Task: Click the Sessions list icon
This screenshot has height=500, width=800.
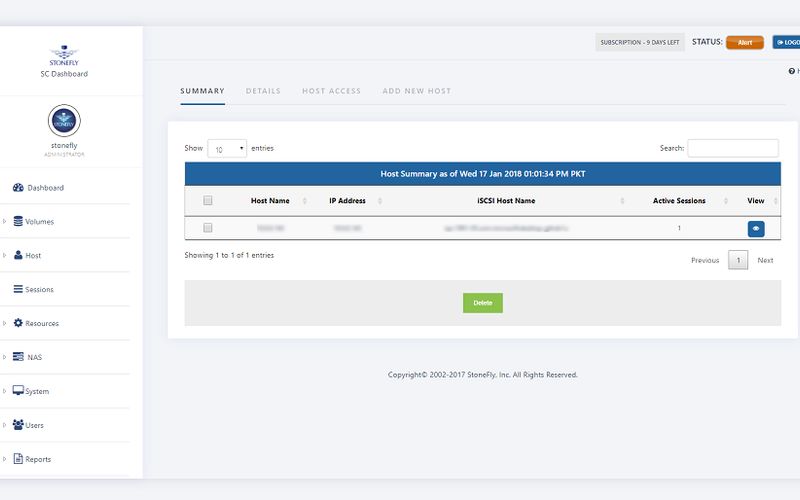Action: [x=18, y=290]
